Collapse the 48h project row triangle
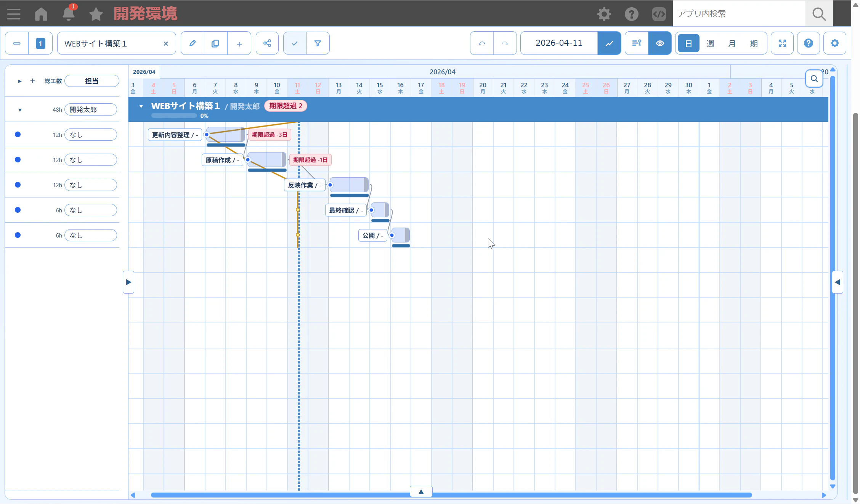Image resolution: width=860 pixels, height=504 pixels. coord(20,110)
